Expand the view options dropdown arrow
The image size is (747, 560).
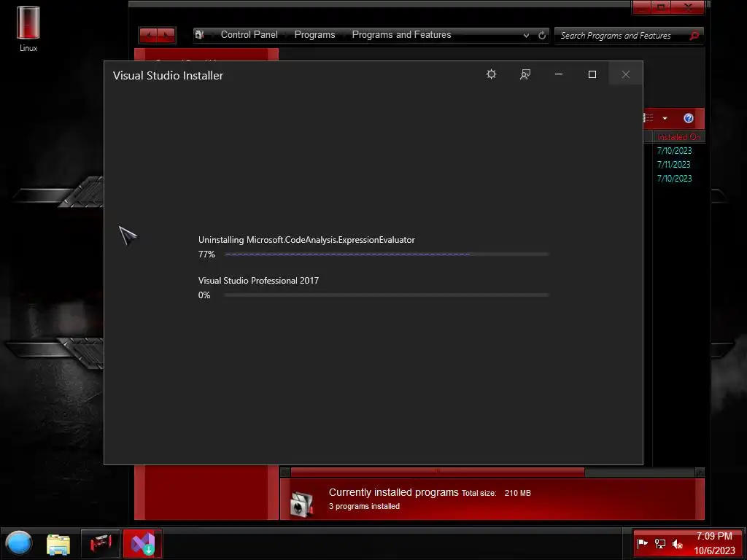[665, 118]
